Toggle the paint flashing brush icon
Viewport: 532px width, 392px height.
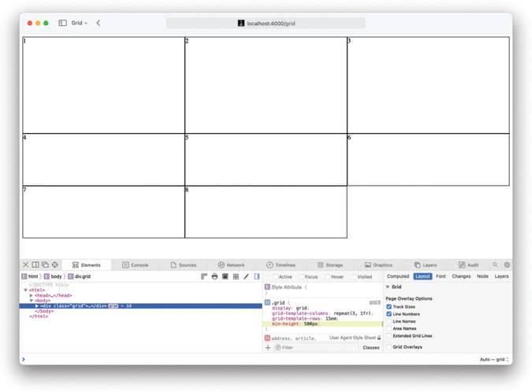246,277
